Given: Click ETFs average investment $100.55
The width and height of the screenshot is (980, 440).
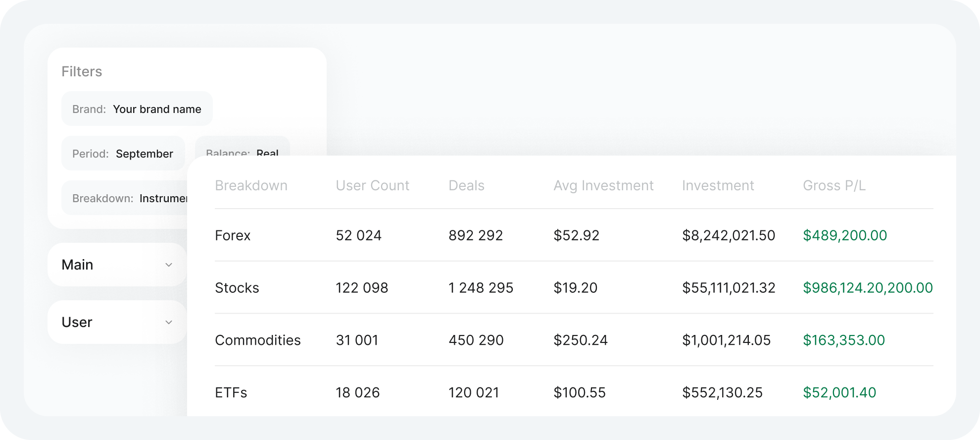Looking at the screenshot, I should click(x=580, y=393).
